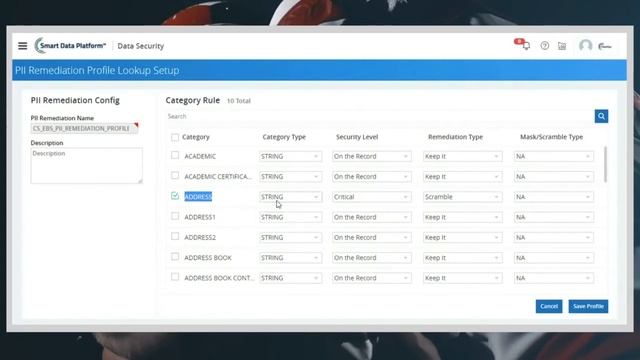Image resolution: width=640 pixels, height=360 pixels.
Task: Open Mask/Scramble Type dropdown for ACADEMIC
Action: tap(554, 156)
